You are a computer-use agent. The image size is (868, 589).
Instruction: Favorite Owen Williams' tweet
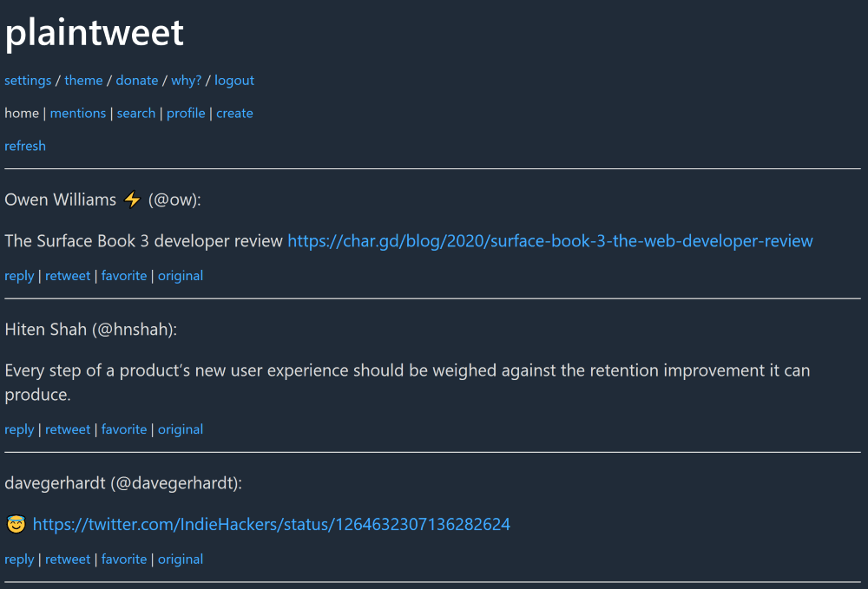pyautogui.click(x=124, y=276)
